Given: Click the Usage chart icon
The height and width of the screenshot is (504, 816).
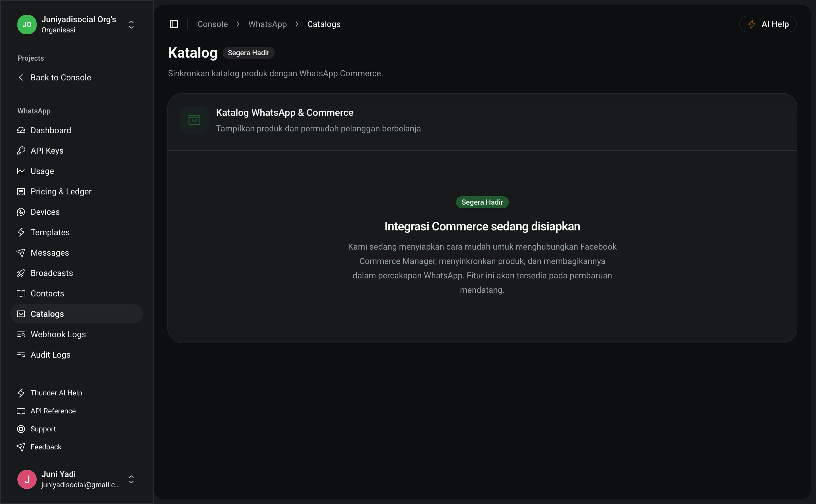Looking at the screenshot, I should tap(21, 171).
